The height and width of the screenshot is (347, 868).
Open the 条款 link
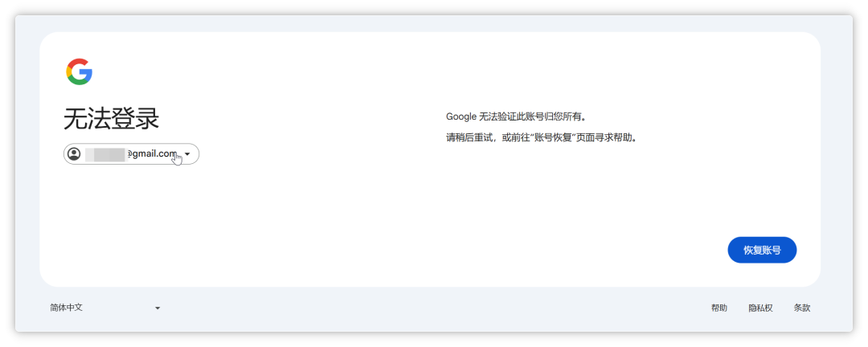(x=801, y=308)
